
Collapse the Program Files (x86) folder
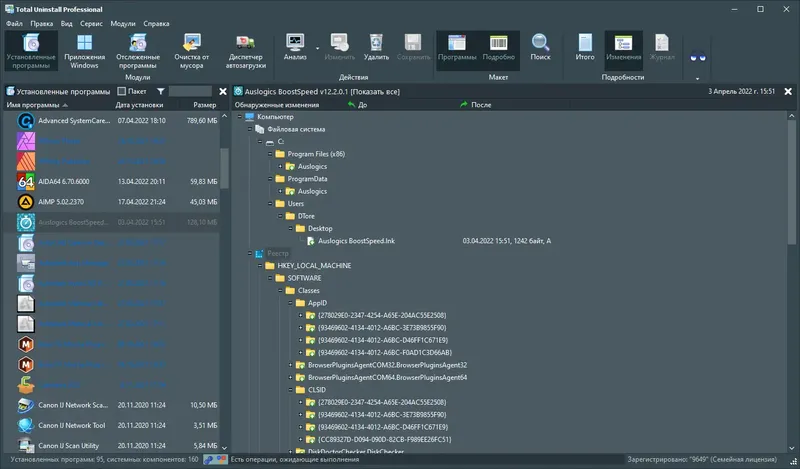(x=270, y=154)
